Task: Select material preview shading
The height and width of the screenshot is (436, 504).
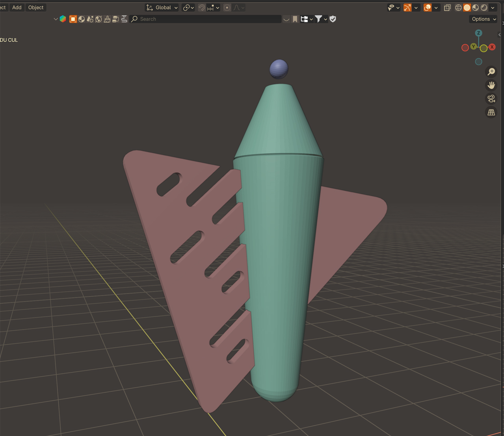Action: tap(476, 7)
